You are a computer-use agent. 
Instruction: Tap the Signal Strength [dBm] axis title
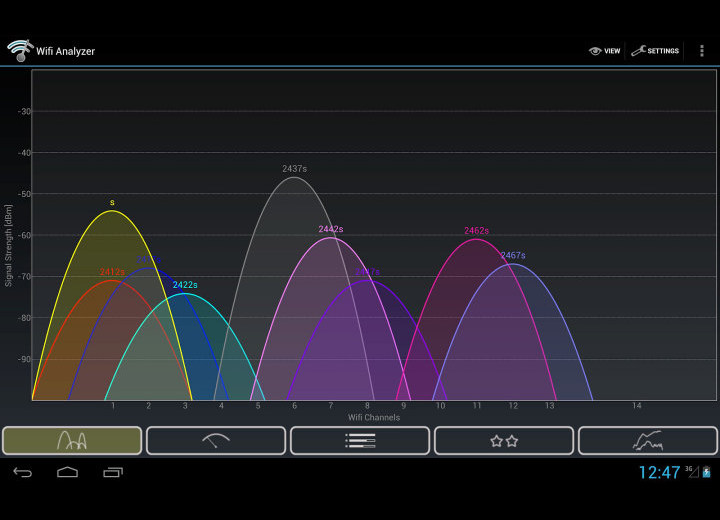click(x=9, y=246)
